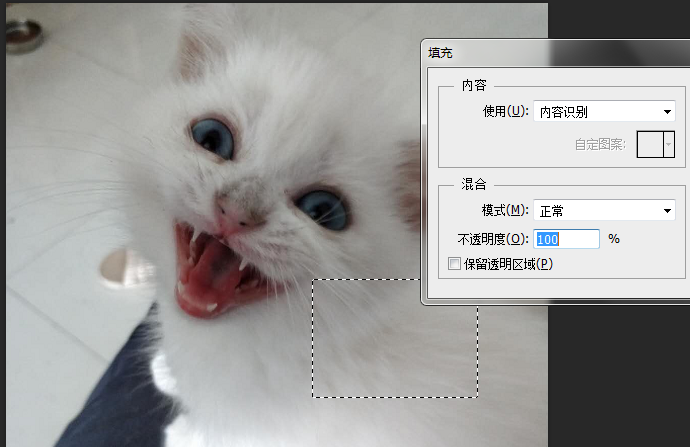
Task: Enable the 保留透明区域 checkbox
Action: click(454, 264)
